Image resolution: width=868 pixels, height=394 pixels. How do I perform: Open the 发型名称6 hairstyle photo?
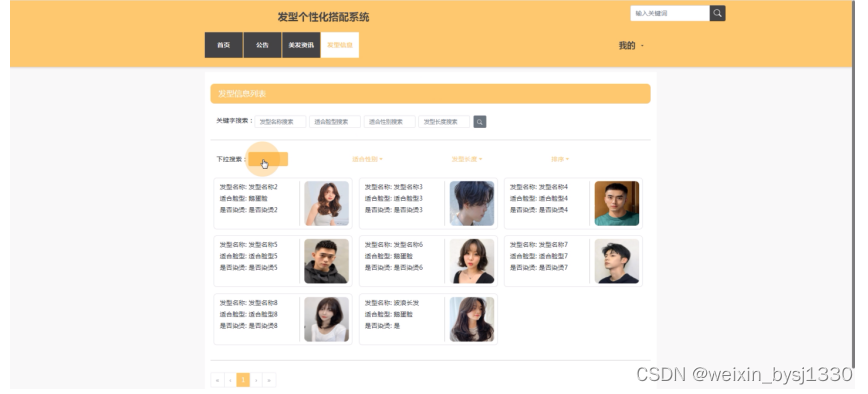[472, 261]
